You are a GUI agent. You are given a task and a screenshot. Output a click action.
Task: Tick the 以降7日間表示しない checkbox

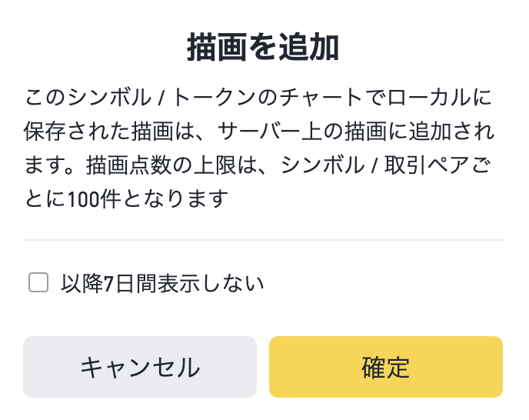click(38, 282)
